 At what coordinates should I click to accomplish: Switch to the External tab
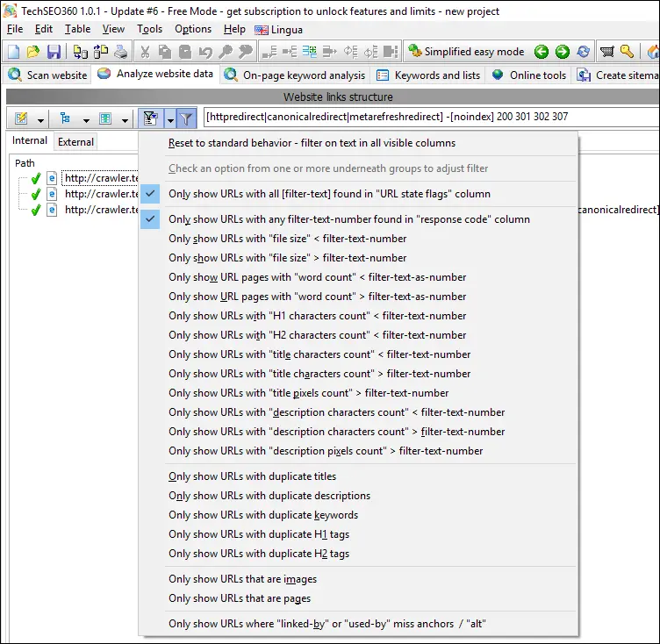click(x=75, y=141)
